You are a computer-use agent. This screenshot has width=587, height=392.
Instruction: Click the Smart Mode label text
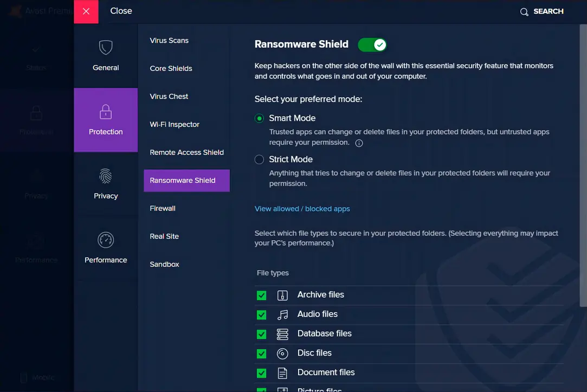point(292,118)
